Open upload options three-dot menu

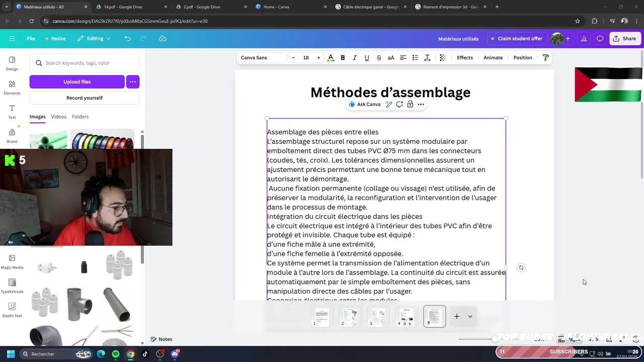click(x=133, y=82)
